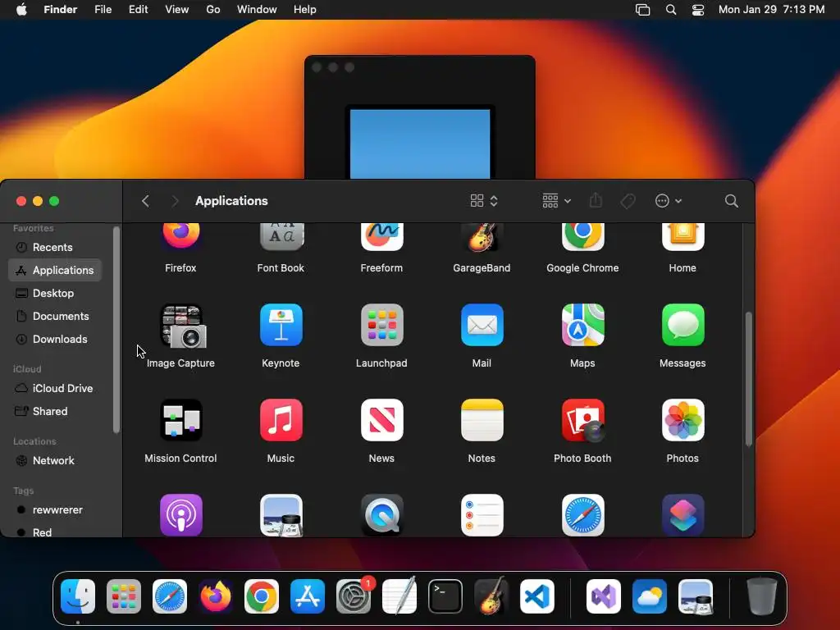Open Documents in the sidebar

[x=55, y=316]
